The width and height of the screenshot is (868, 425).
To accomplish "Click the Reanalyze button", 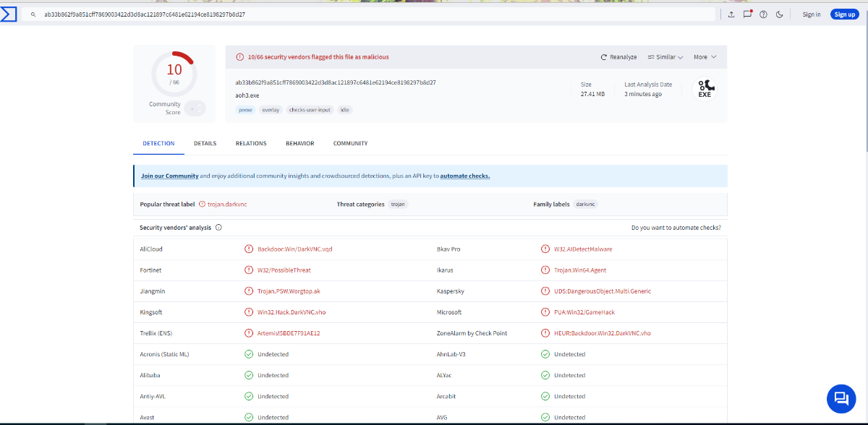I will click(x=618, y=57).
